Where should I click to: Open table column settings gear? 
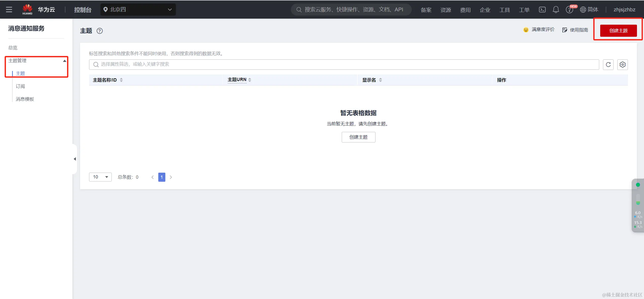[x=622, y=65]
